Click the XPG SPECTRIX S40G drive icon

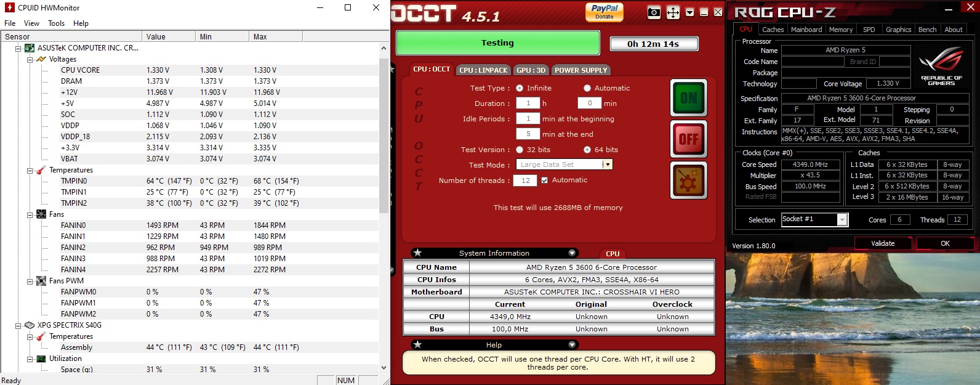(x=30, y=325)
